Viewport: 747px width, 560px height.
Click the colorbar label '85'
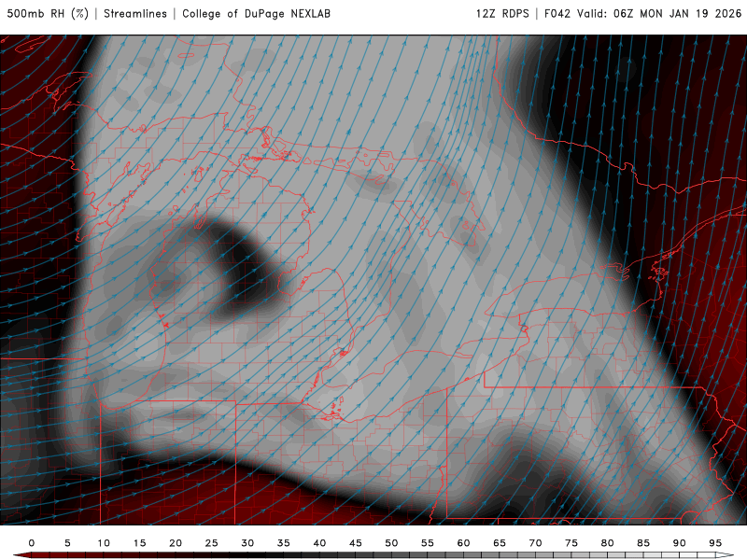coord(643,543)
